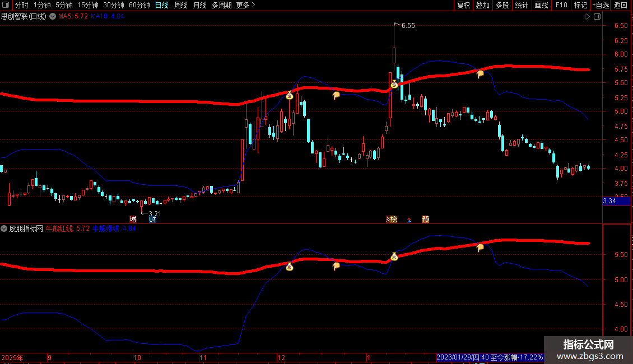Screen dimensions: 633x364
Task: Open the 多周期 multi-period view
Action: point(222,5)
